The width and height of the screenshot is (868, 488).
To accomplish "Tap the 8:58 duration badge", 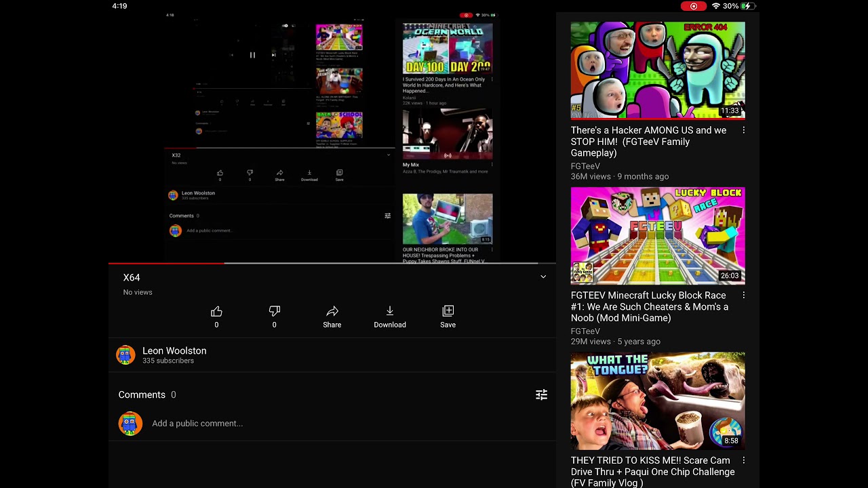I will pos(731,441).
